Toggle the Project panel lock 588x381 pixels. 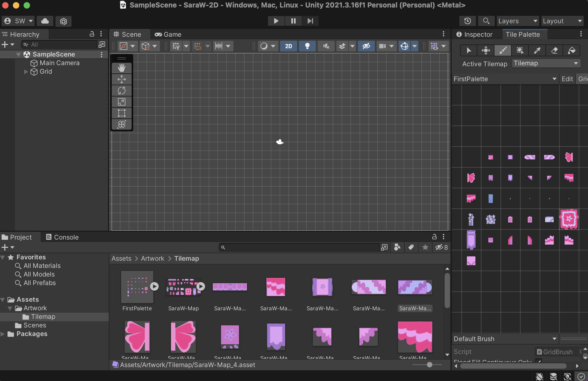(x=434, y=237)
